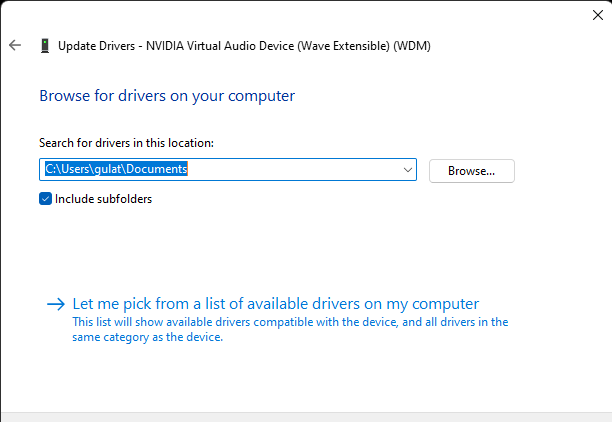The width and height of the screenshot is (612, 422).
Task: Click the '(WDM)' text in the title
Action: pyautogui.click(x=410, y=46)
